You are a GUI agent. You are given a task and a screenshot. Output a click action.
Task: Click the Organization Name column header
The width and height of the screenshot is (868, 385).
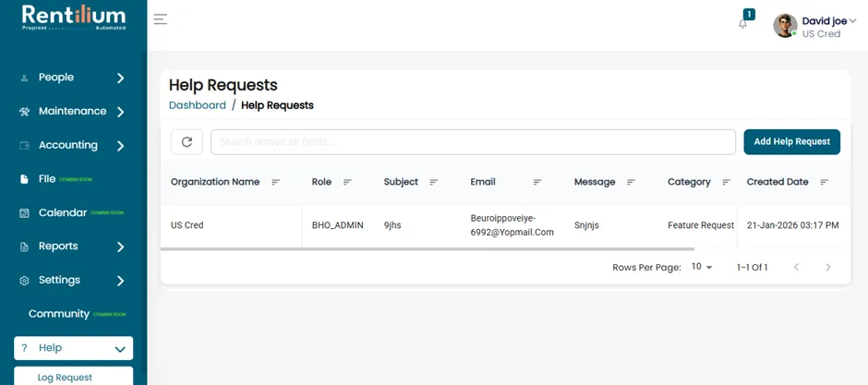point(215,182)
